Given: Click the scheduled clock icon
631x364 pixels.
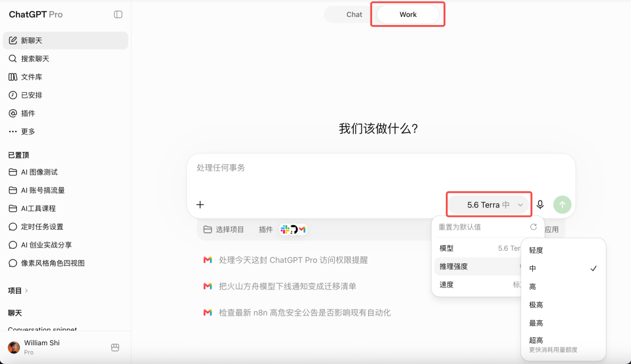Looking at the screenshot, I should coord(13,95).
